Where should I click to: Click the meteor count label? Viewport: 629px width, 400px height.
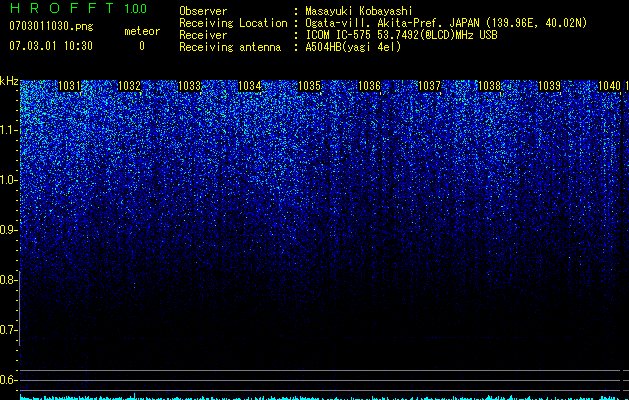tap(142, 31)
